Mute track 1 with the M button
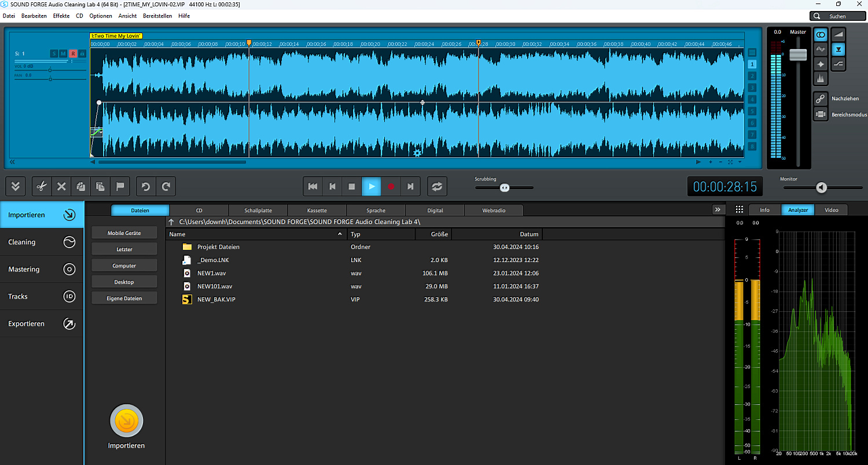The height and width of the screenshot is (465, 868). coord(63,54)
